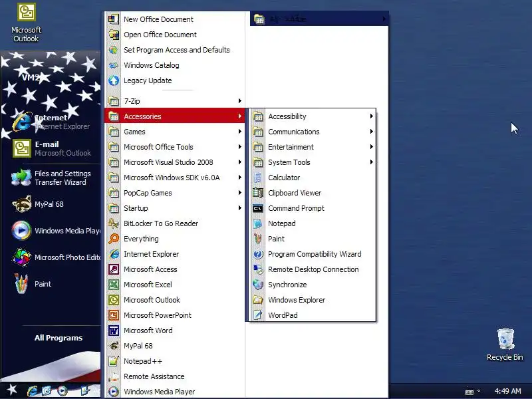Launch Microsoft Word

[x=175, y=330]
